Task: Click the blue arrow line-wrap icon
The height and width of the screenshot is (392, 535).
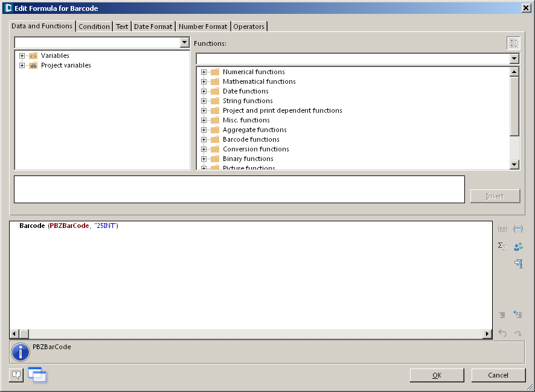Action: click(x=517, y=314)
